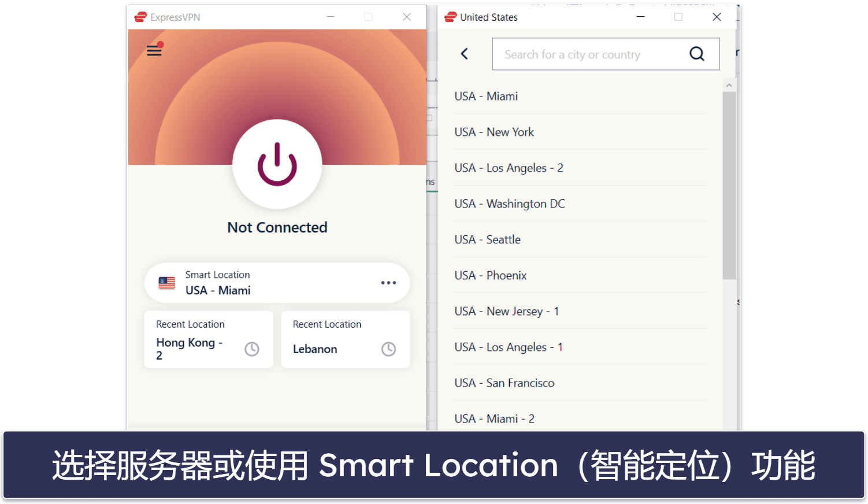Viewport: 868px width, 504px height.
Task: Open the ExpressVPN hamburger menu
Action: coord(154,51)
